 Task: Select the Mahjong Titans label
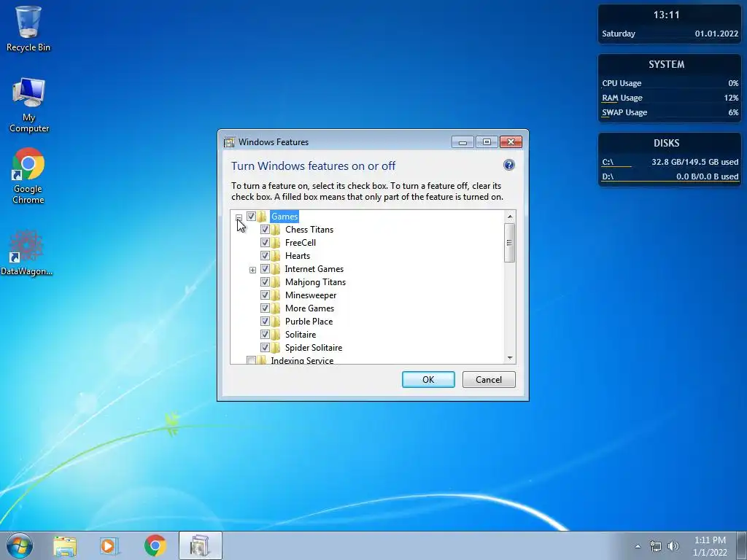tap(315, 282)
